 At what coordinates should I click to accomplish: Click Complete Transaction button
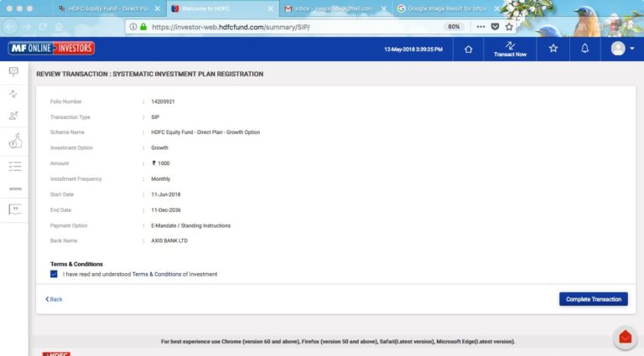point(594,299)
